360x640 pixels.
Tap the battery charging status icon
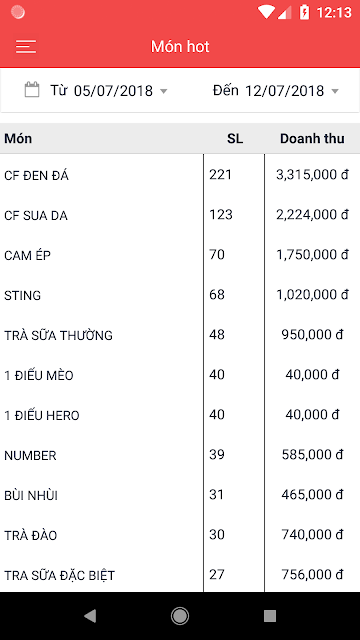pyautogui.click(x=304, y=12)
